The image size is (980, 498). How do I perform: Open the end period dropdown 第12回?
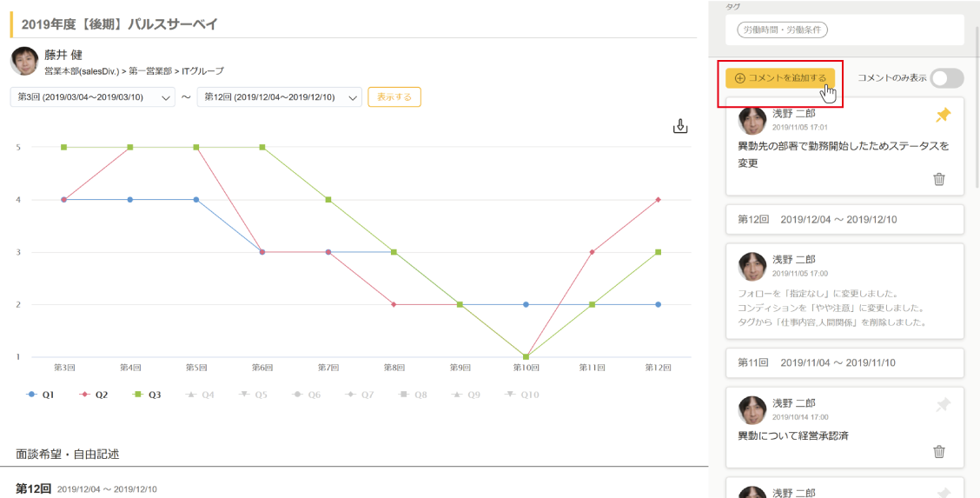[279, 97]
